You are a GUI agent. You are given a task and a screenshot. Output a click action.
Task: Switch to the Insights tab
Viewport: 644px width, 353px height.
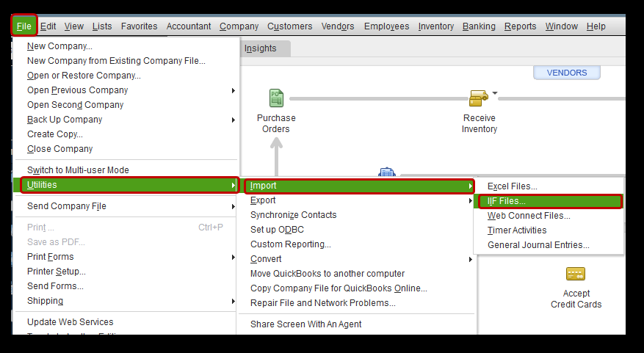261,48
